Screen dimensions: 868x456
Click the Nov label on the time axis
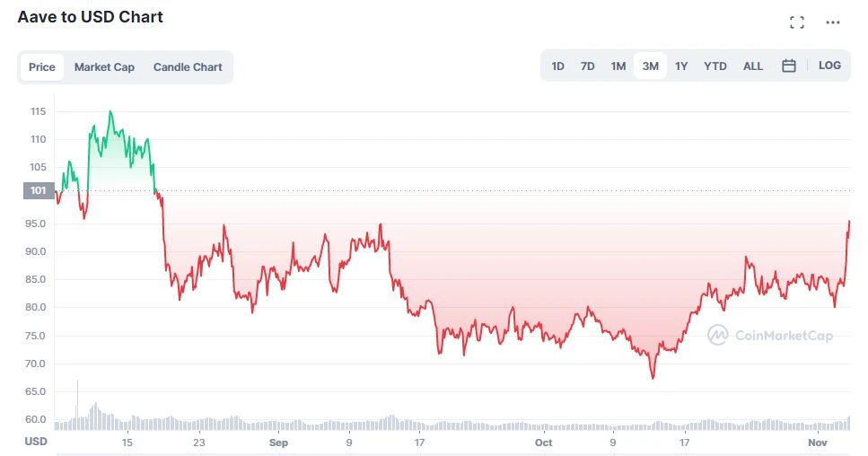pyautogui.click(x=817, y=443)
